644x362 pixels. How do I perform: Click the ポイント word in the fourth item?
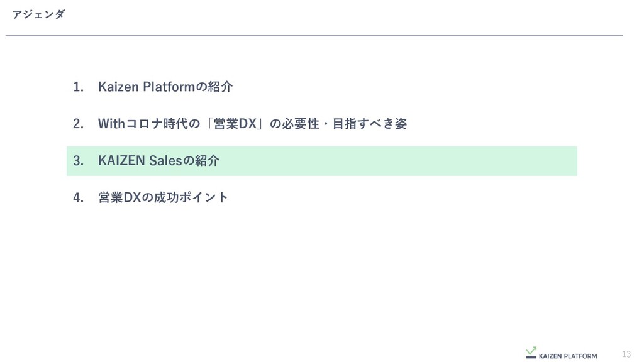[x=204, y=197]
